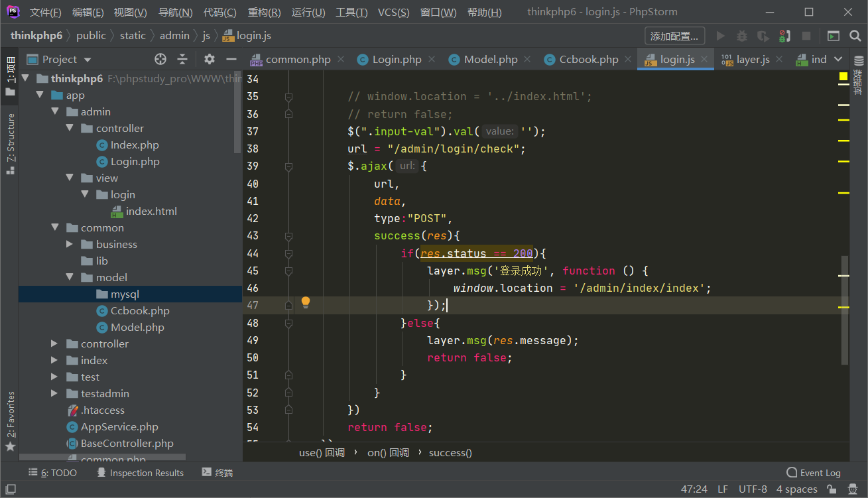Screen dimensions: 868x498
Task: Click the 添加配置... button
Action: click(x=674, y=36)
